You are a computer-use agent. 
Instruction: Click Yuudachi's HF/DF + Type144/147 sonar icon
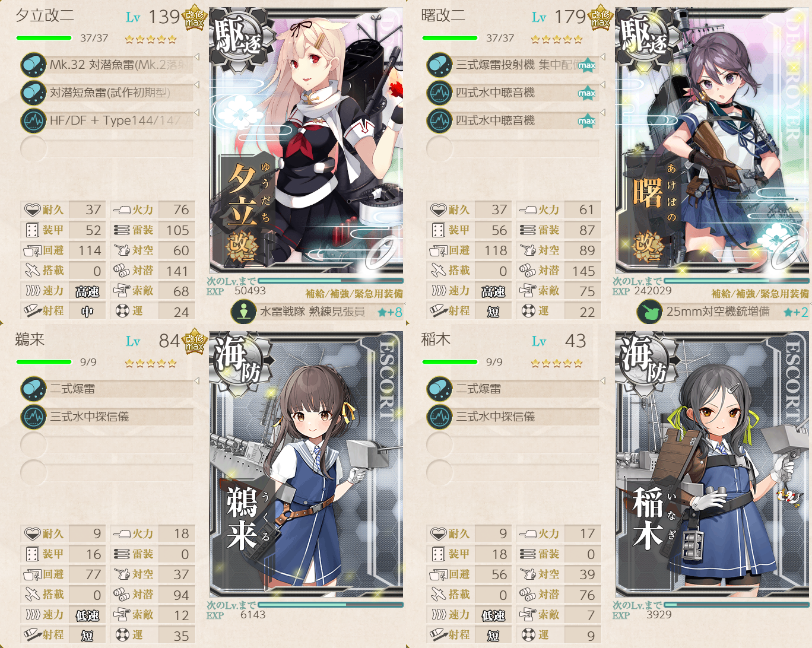(x=33, y=120)
